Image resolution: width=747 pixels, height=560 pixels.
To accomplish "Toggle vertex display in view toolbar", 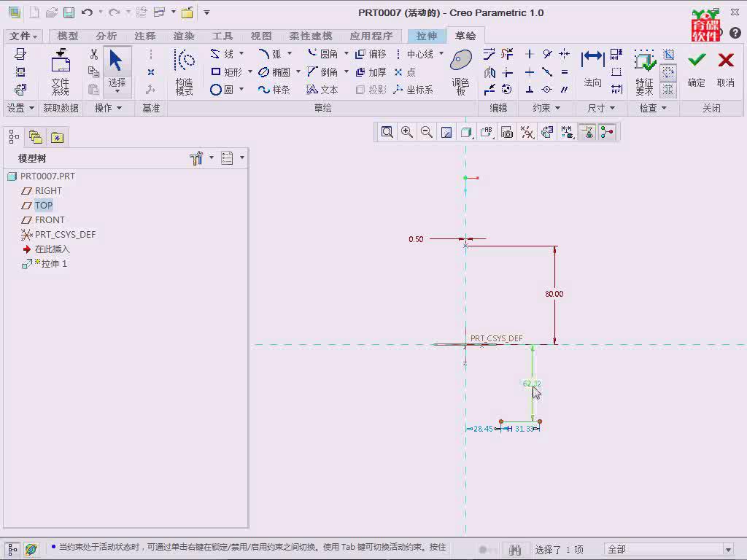I will click(607, 132).
